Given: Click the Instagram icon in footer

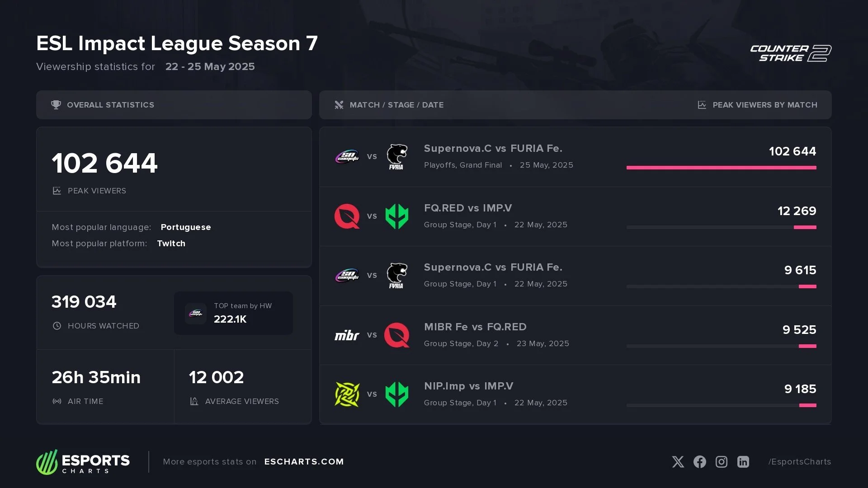Looking at the screenshot, I should point(721,462).
